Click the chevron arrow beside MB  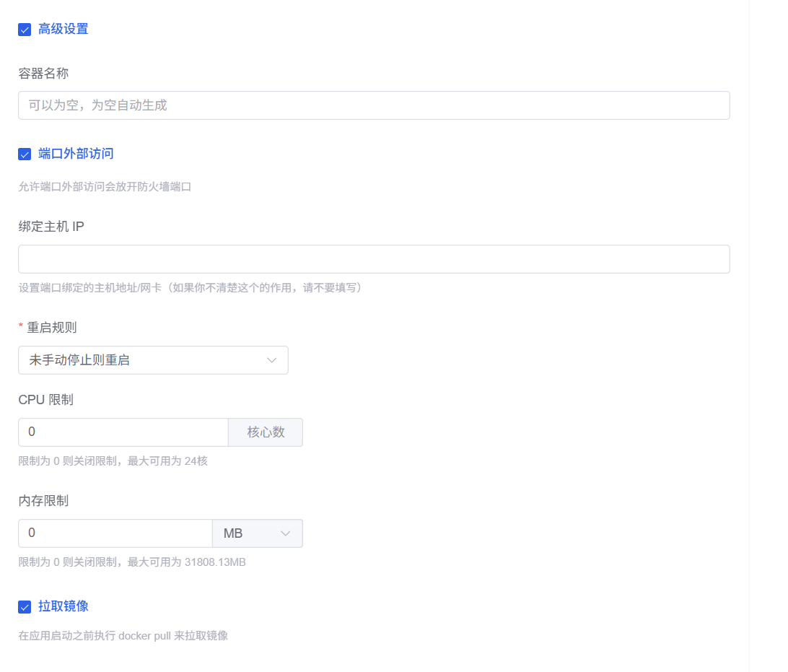[x=285, y=533]
